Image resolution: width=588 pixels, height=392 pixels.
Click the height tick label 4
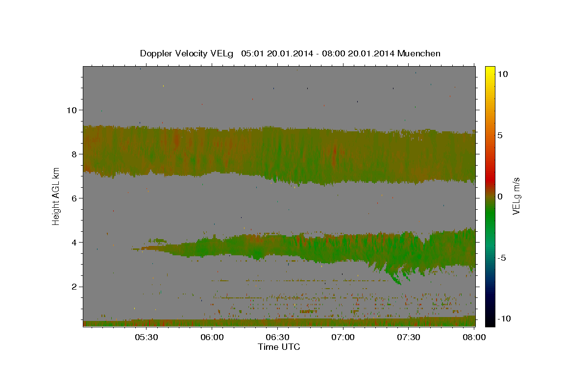74,242
